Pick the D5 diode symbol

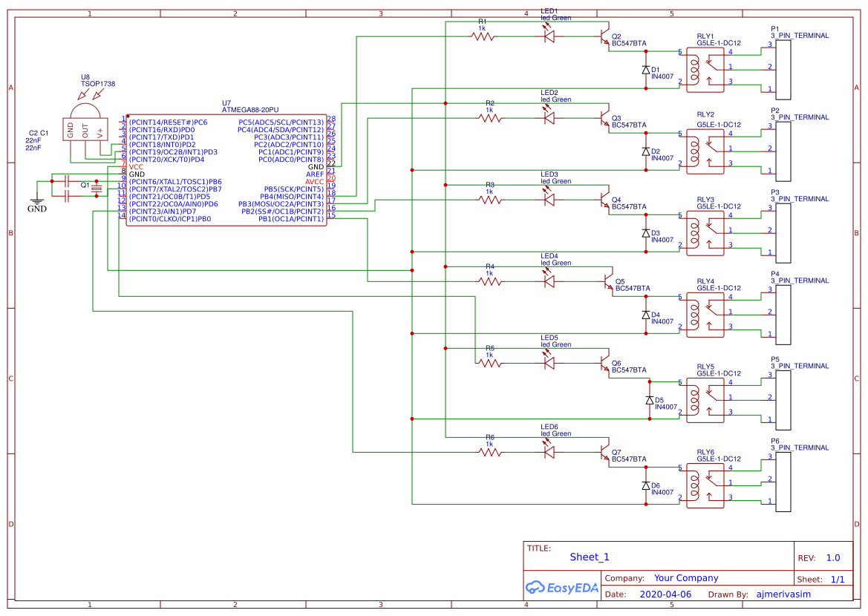coord(650,400)
